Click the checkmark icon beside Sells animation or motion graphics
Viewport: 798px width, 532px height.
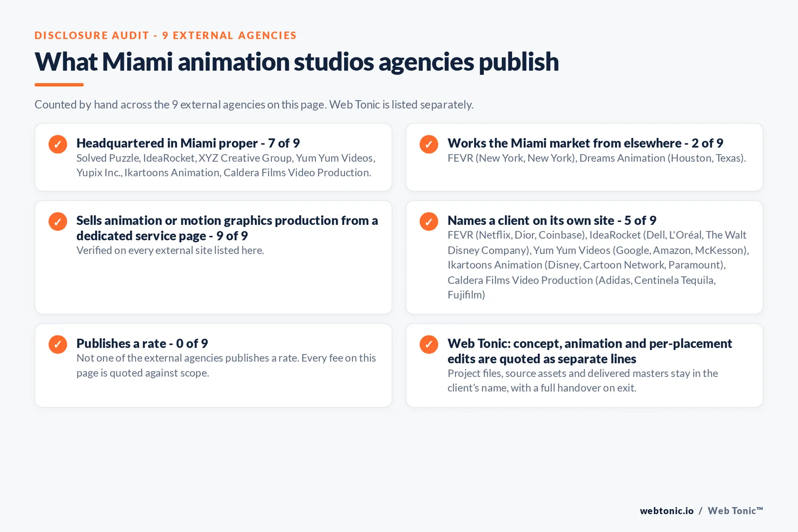point(58,221)
